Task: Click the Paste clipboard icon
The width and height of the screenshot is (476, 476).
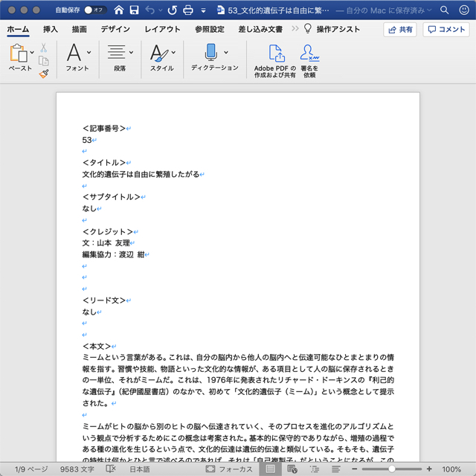Action: tap(19, 54)
